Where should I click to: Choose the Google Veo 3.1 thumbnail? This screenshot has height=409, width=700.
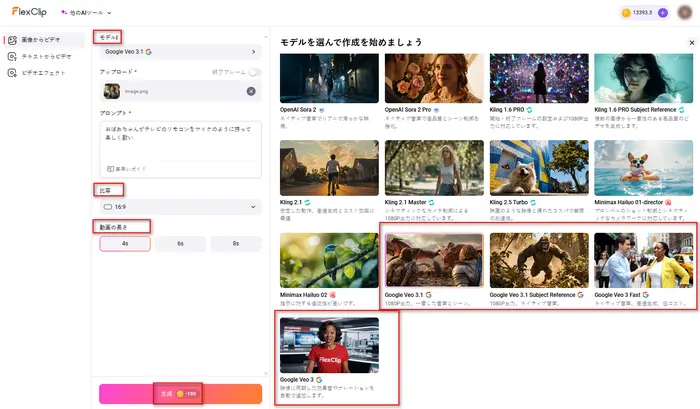[x=434, y=260]
